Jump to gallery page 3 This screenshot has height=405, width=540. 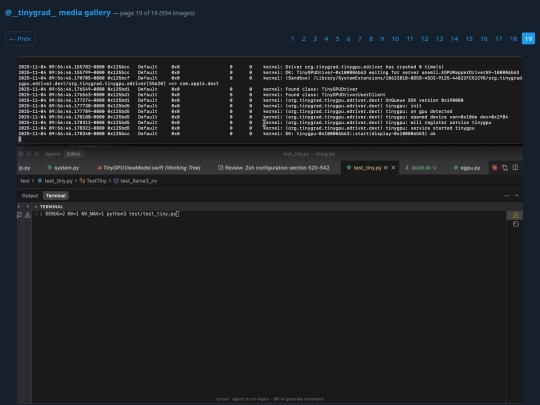pos(315,39)
